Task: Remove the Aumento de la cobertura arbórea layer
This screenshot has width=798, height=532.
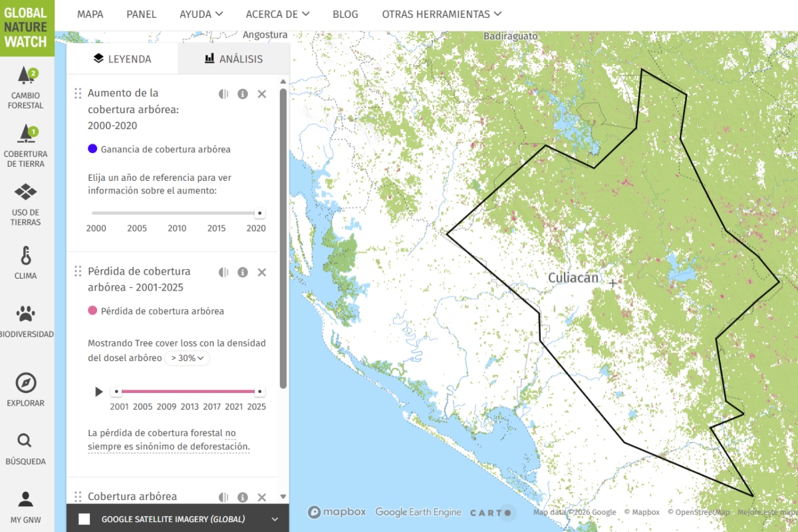Action: 262,94
